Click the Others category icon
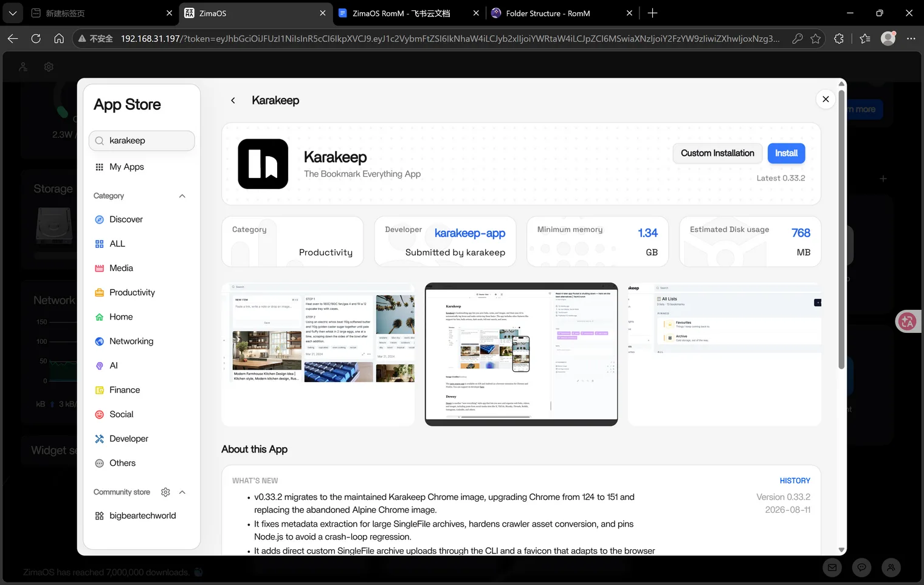924x585 pixels. [100, 463]
